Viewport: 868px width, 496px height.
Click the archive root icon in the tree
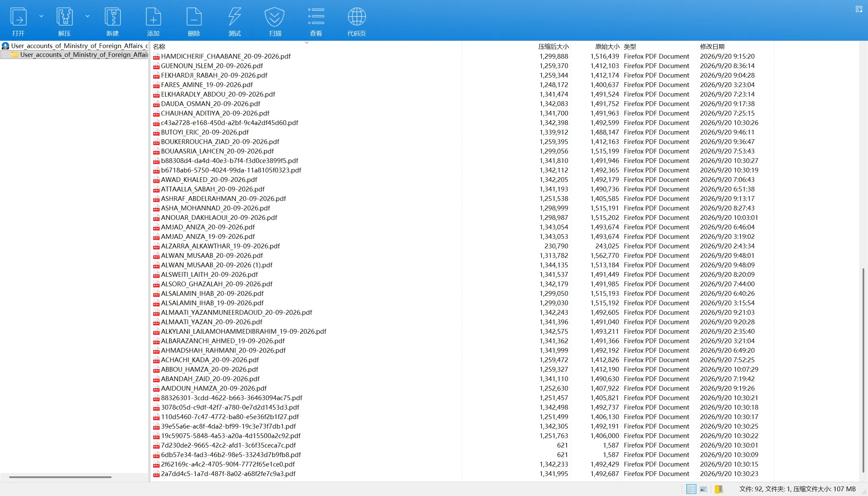tap(5, 46)
